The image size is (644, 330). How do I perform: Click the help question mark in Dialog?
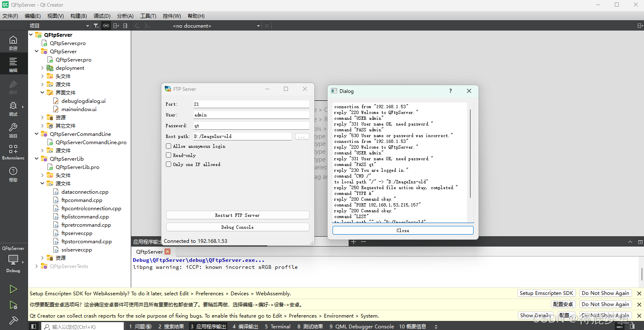[x=450, y=91]
